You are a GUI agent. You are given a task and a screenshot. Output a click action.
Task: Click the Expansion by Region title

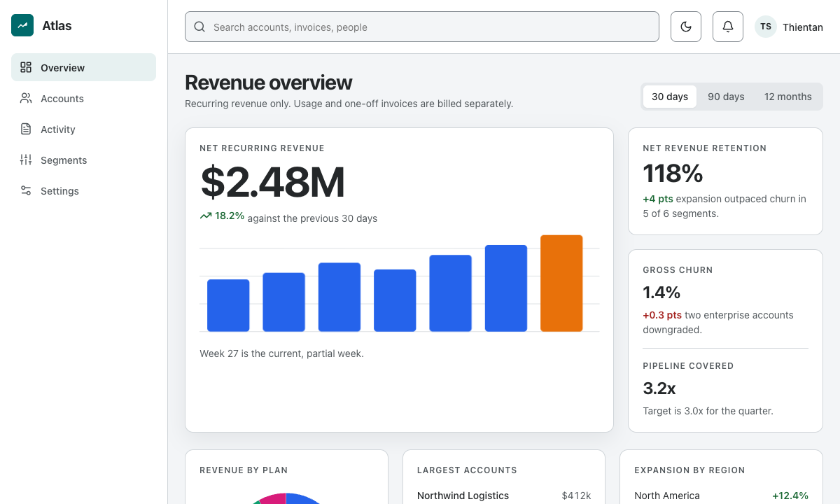[x=689, y=470]
